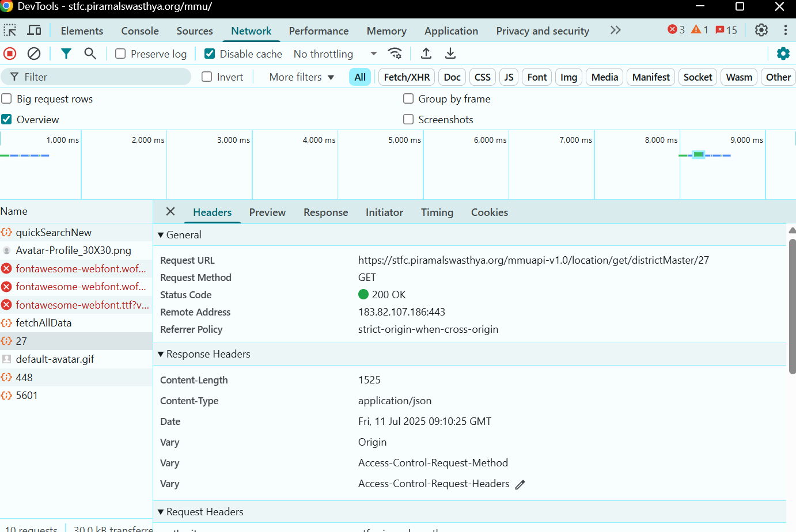Viewport: 796px width, 532px height.
Task: Open No throttling dropdown
Action: [x=335, y=54]
